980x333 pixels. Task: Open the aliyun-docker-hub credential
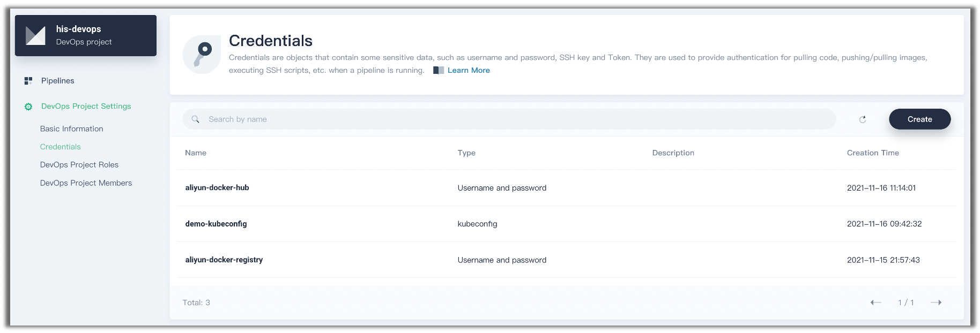point(217,188)
